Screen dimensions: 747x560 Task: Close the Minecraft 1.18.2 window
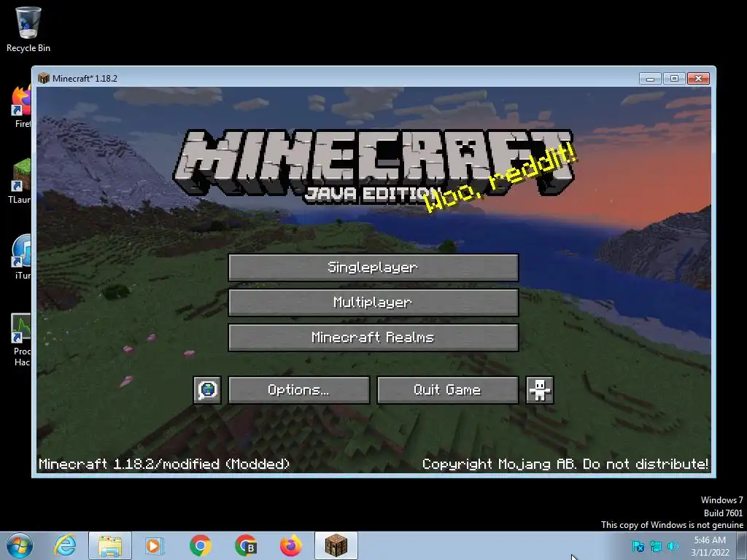point(698,78)
